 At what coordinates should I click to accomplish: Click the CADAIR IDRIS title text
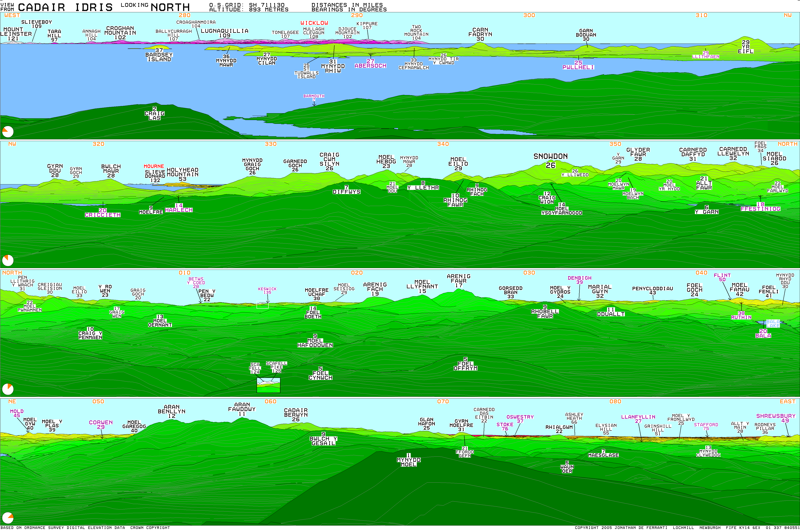click(65, 7)
